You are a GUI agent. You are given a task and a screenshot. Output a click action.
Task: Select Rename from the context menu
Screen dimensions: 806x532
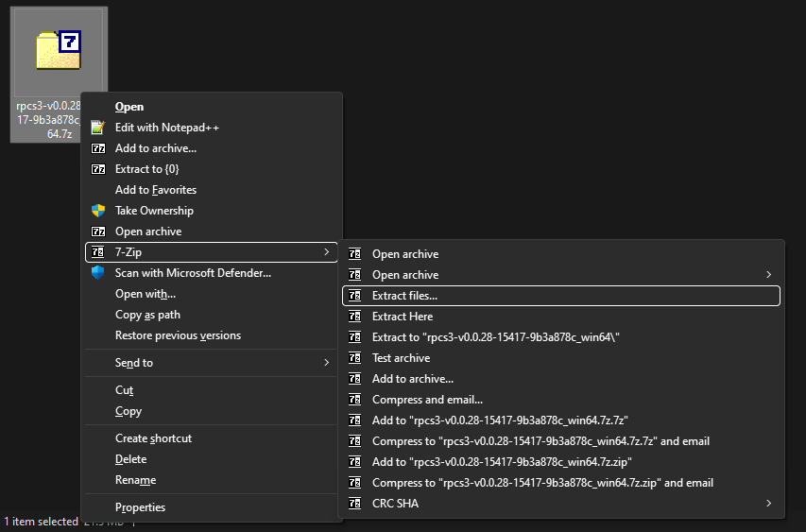[x=212, y=480]
